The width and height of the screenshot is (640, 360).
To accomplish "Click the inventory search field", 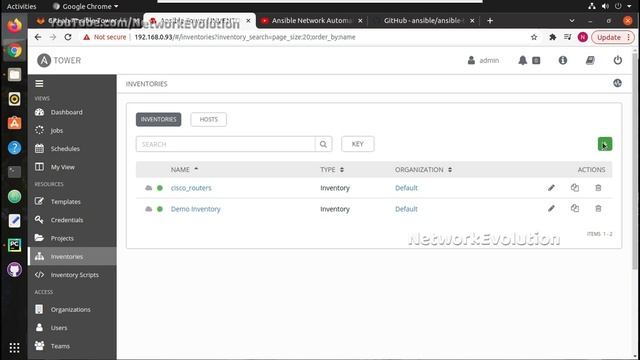I will (x=225, y=144).
